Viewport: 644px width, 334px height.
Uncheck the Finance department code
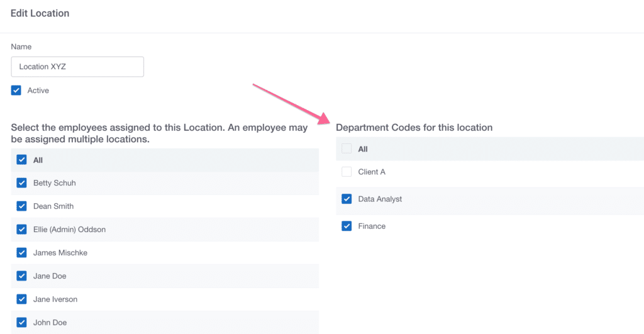pyautogui.click(x=347, y=226)
